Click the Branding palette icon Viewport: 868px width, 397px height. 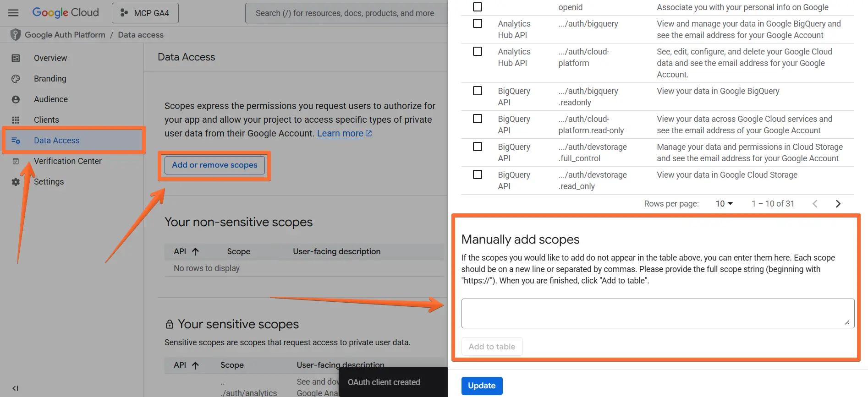[x=16, y=78]
